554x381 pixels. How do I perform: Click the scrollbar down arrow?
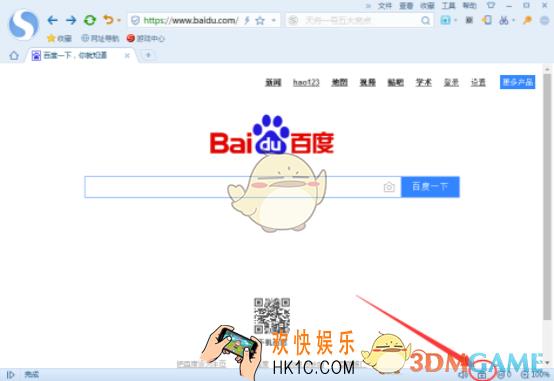[x=547, y=363]
